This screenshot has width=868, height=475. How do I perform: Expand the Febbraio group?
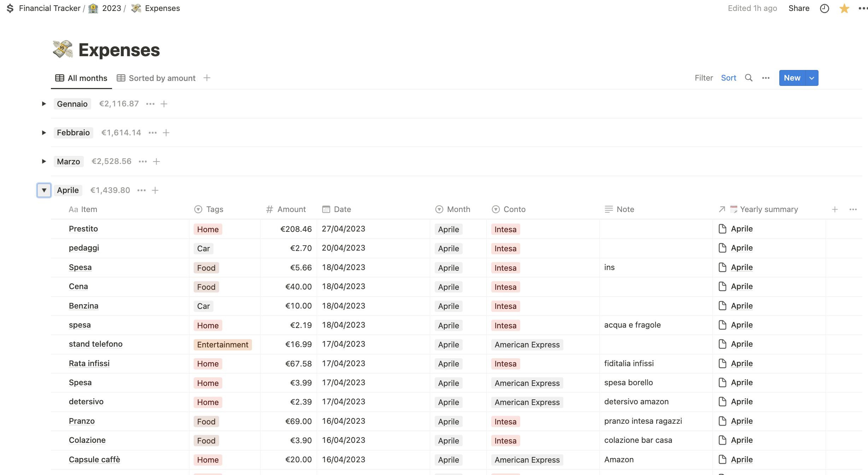click(44, 133)
